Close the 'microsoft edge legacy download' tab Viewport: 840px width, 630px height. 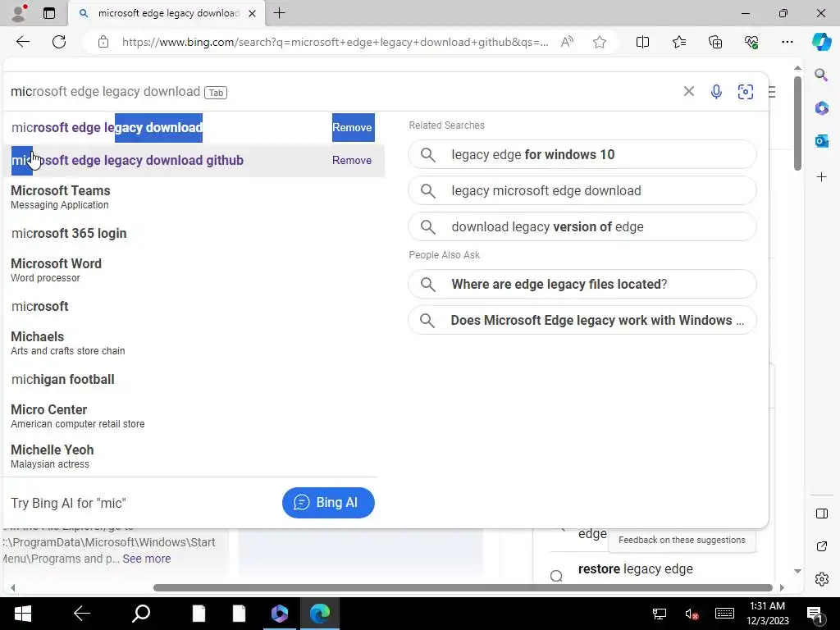252,13
